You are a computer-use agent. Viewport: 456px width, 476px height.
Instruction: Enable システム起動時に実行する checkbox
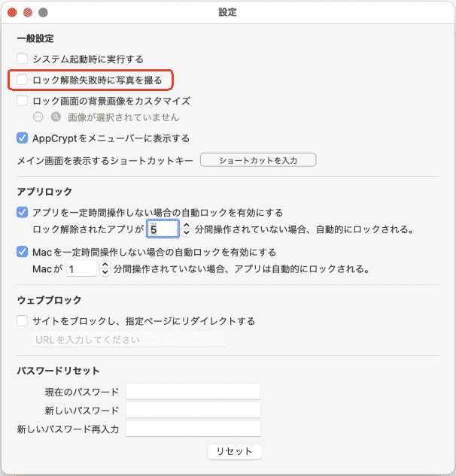point(23,59)
